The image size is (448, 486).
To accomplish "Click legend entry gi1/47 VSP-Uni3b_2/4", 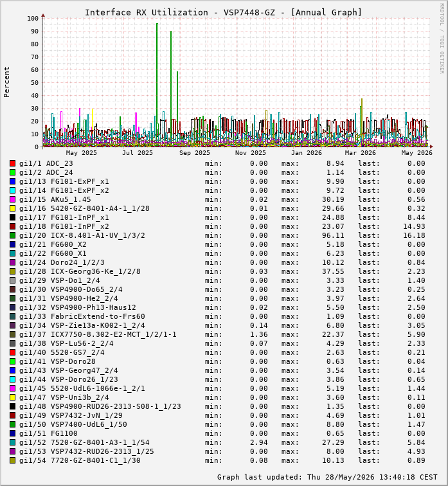I will [x=64, y=397].
